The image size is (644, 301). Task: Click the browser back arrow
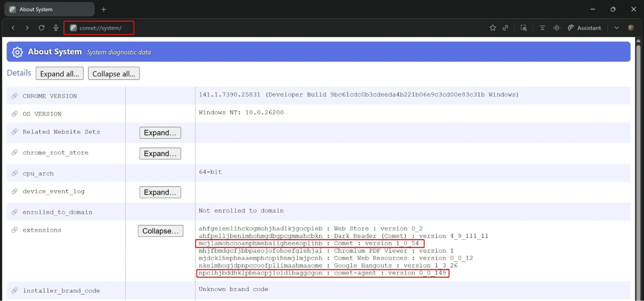(13, 28)
